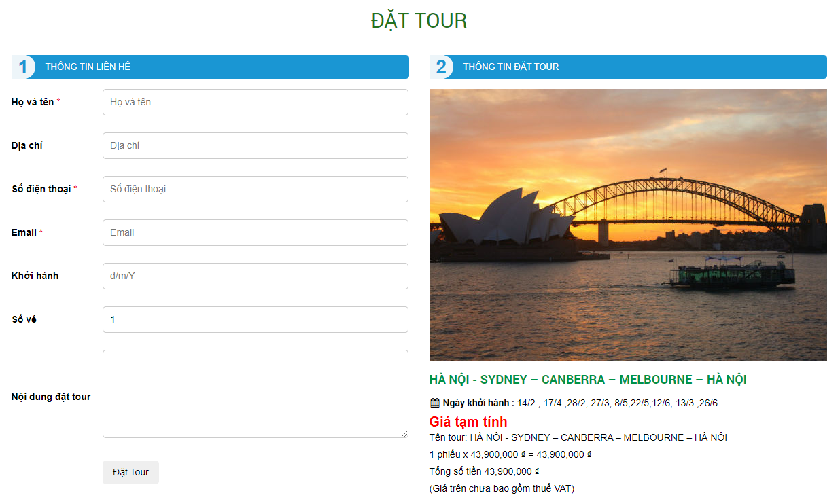
Task: Click the Nội dung đặt tour label
Action: [51, 397]
